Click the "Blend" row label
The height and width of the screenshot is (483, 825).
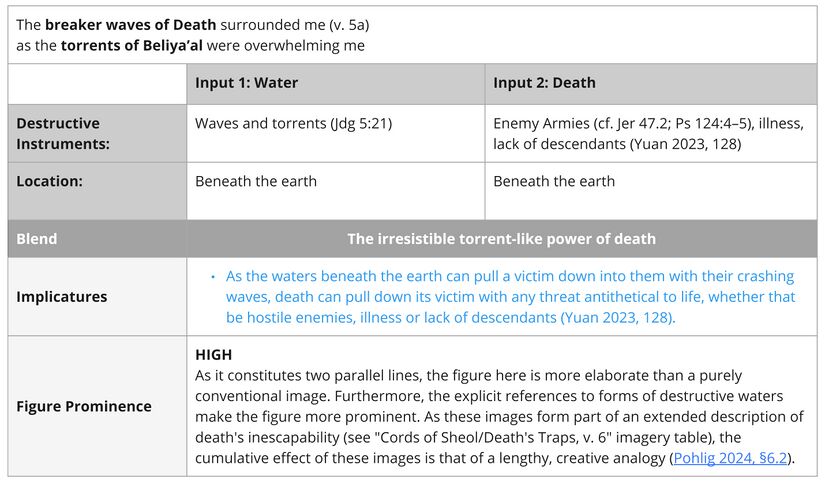[x=37, y=239]
